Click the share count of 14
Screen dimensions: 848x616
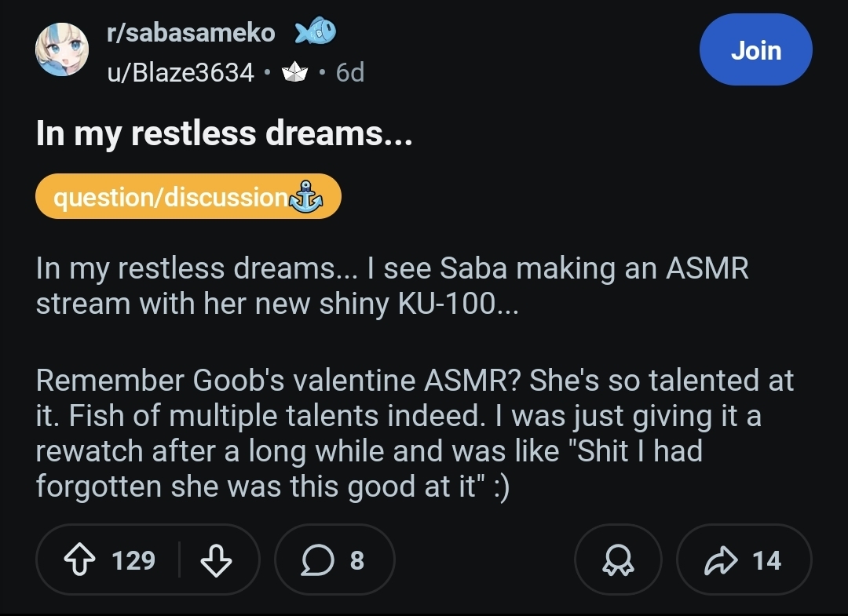766,560
